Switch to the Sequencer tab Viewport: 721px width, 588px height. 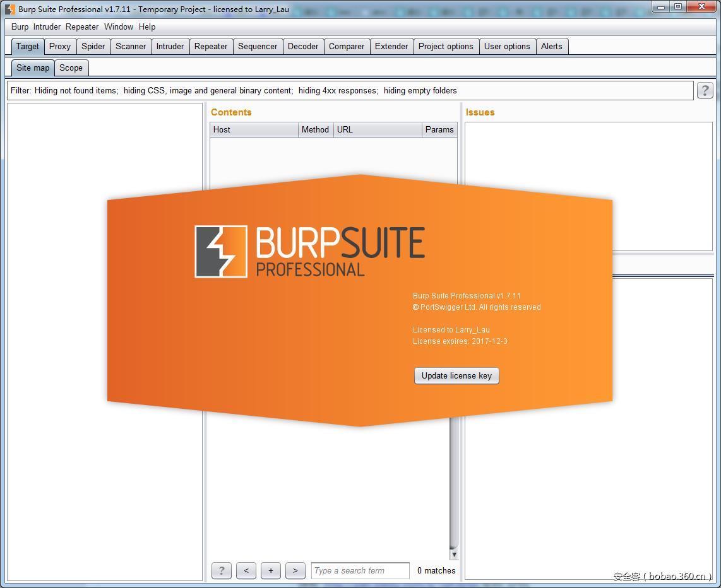coord(258,47)
